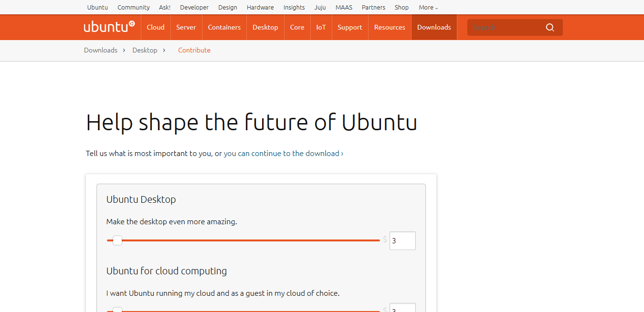
Task: Open the Containers menu item
Action: click(224, 27)
